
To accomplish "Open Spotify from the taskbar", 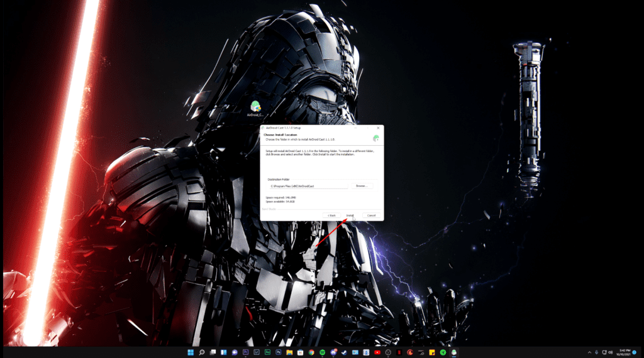I will [x=323, y=352].
